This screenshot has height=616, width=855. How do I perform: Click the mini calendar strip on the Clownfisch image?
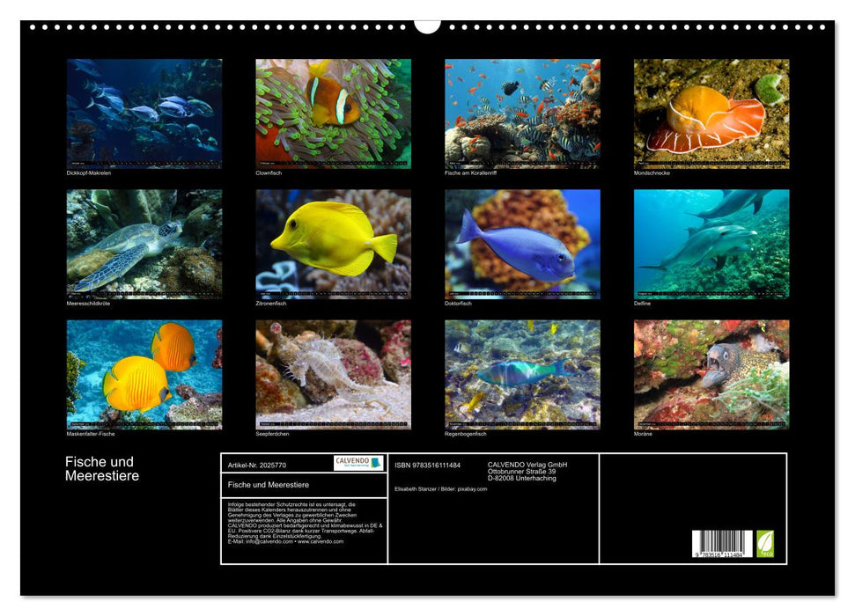[x=335, y=163]
